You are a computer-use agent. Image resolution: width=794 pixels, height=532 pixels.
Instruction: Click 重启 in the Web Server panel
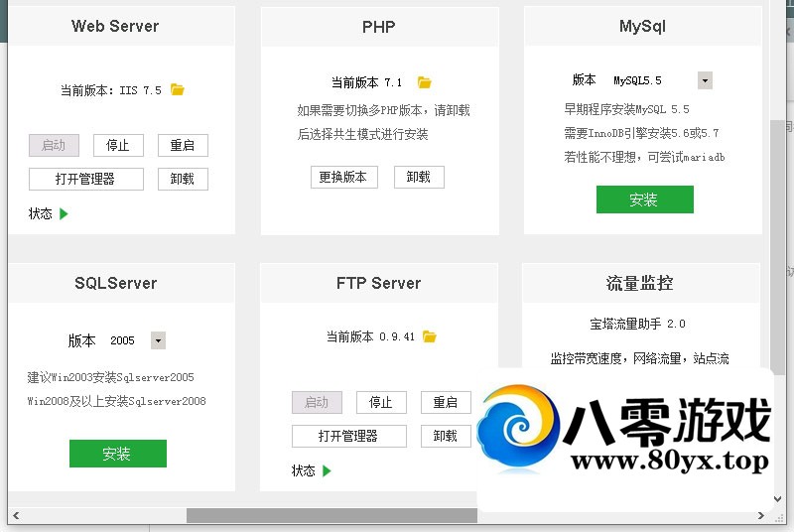pyautogui.click(x=183, y=145)
